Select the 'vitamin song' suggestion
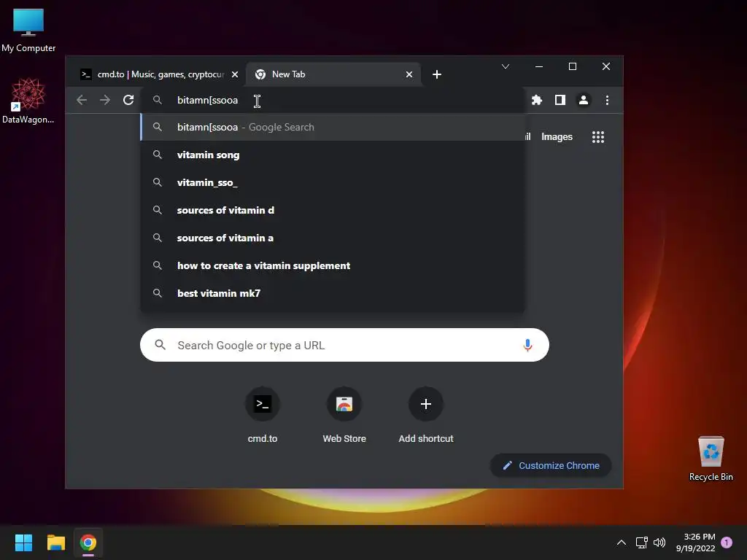This screenshot has width=747, height=560. 333,155
